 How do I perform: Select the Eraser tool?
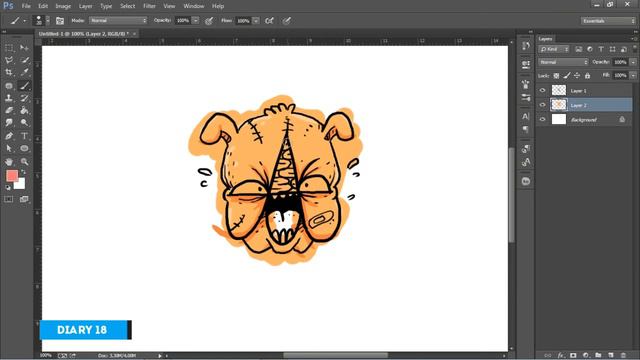point(9,110)
